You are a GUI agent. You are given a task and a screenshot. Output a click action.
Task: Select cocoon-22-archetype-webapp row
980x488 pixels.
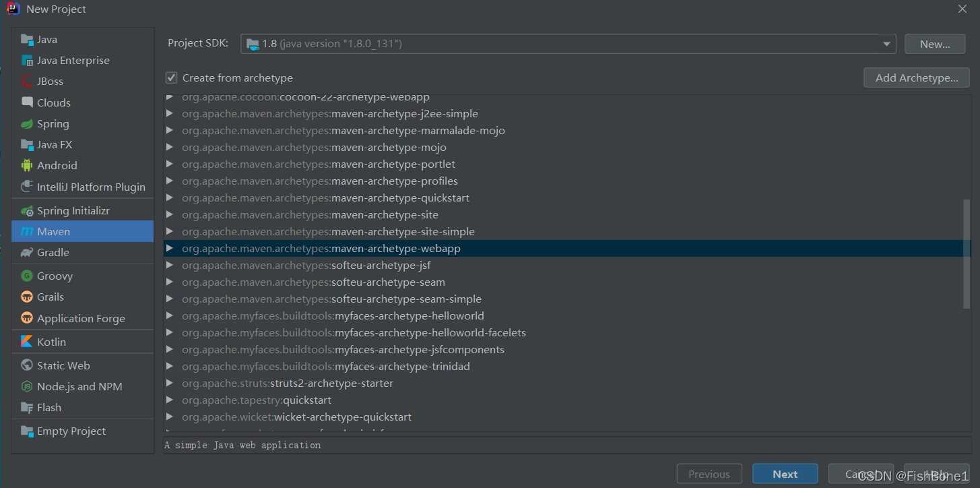tap(567, 98)
